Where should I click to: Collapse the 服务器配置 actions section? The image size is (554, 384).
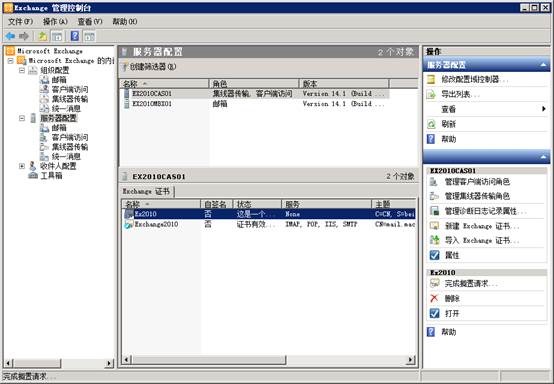[x=543, y=65]
